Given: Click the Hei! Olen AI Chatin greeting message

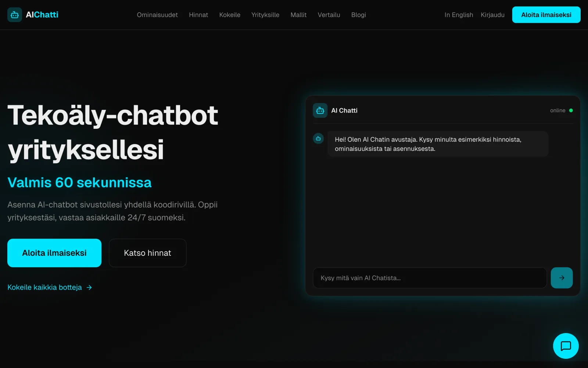Looking at the screenshot, I should (x=438, y=144).
